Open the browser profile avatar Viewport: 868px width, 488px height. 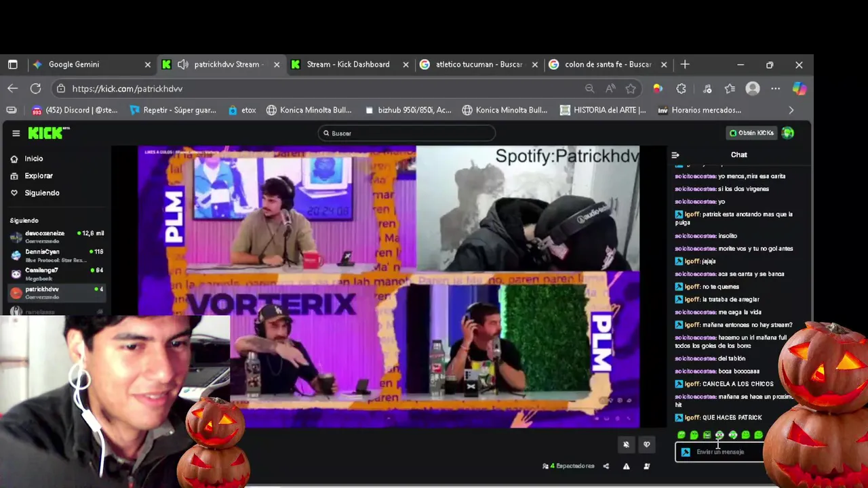click(753, 88)
